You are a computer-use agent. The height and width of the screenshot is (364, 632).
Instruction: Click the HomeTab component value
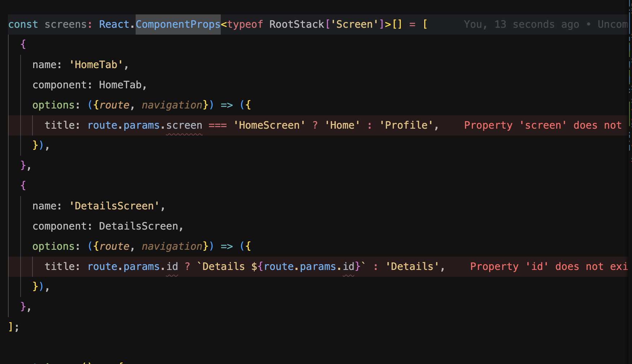[x=121, y=85]
